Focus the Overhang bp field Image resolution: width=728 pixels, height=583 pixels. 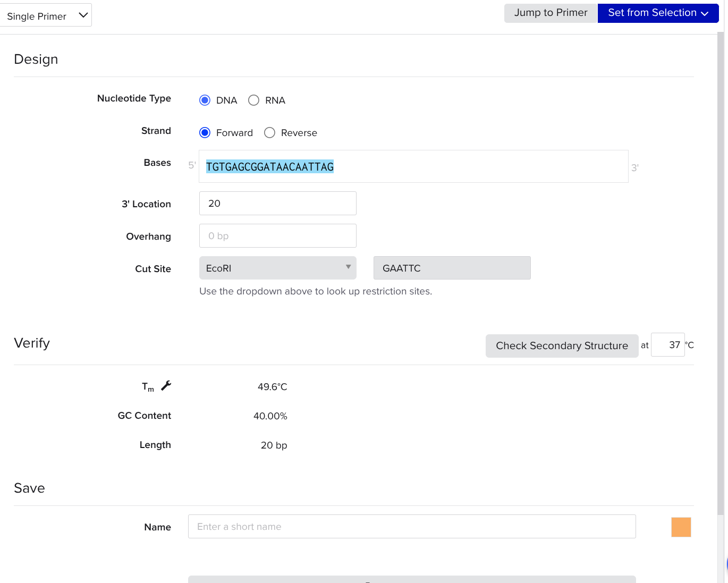click(278, 236)
